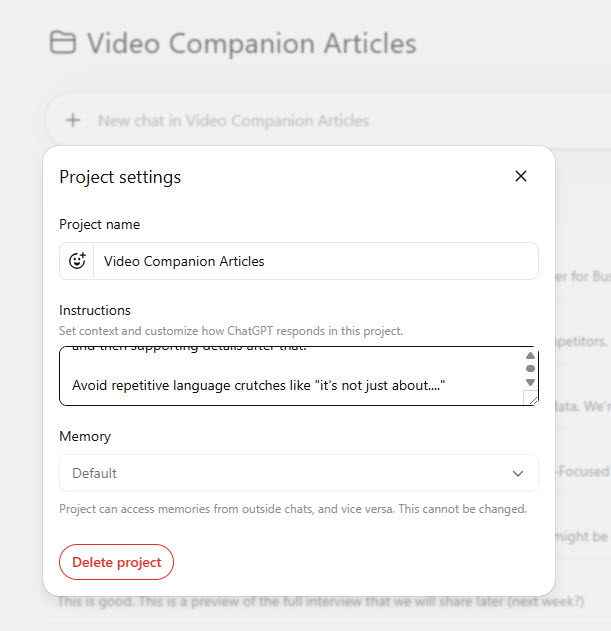Click the 'Project can access memories' note

coord(293,509)
